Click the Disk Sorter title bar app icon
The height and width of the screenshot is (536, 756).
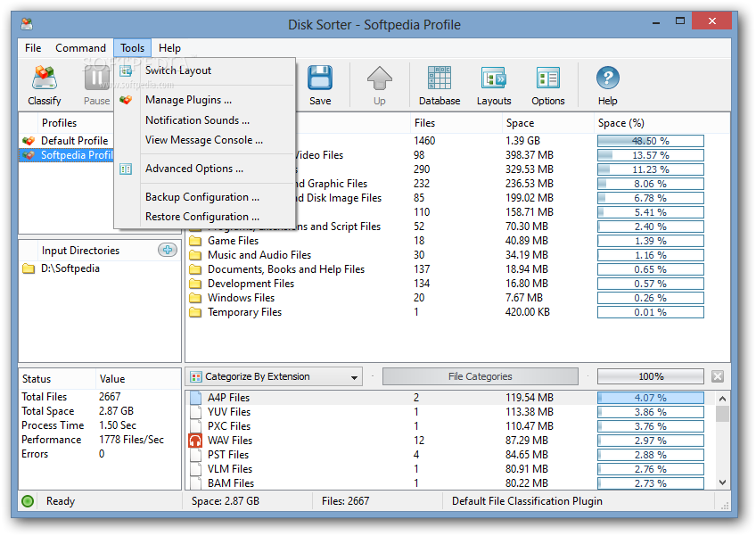27,24
